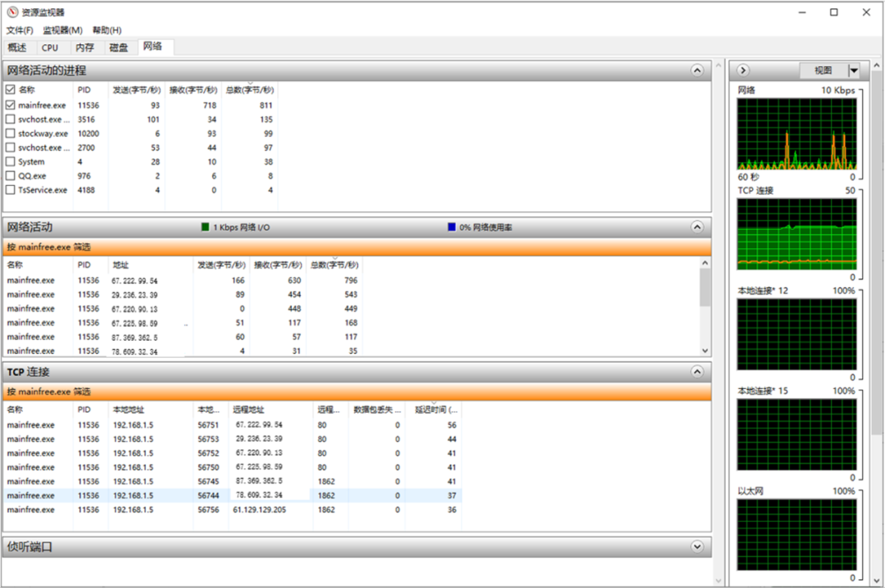Viewport: 885px width, 588px height.
Task: Click the Resource Monitor app icon in title bar
Action: (x=11, y=12)
